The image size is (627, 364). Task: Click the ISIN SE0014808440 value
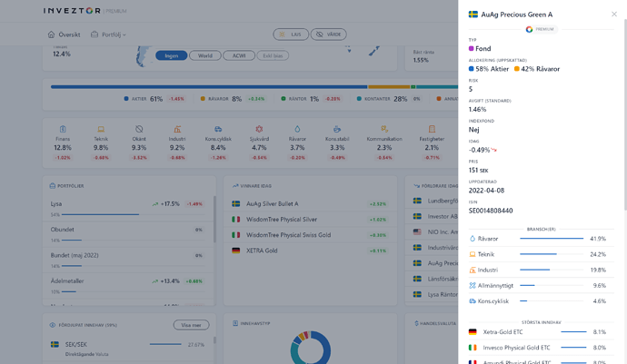(x=491, y=211)
